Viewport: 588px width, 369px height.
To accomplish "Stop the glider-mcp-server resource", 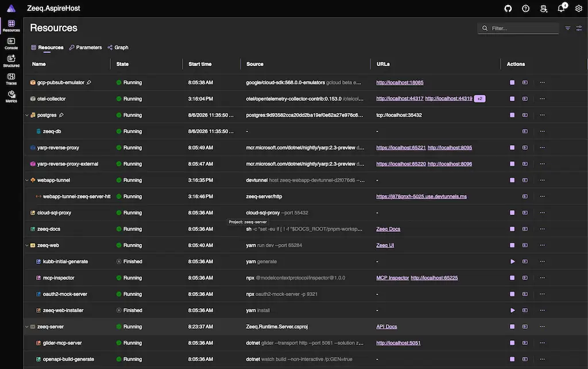I will coord(512,343).
